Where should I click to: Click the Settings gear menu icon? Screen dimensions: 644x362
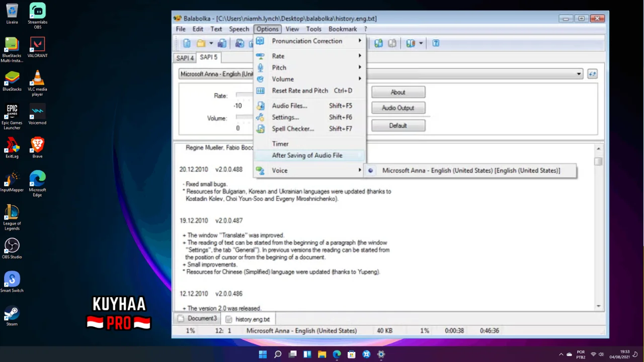[x=260, y=117]
